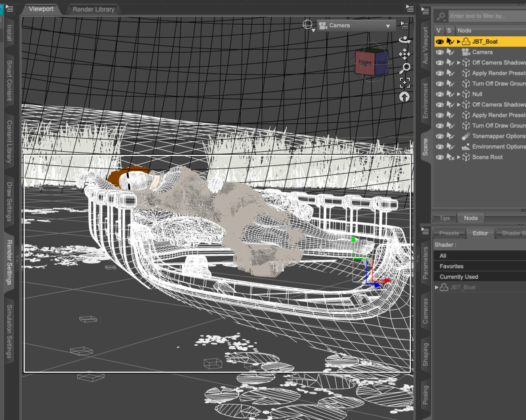Expand the Scene Root node
This screenshot has height=420, width=526.
tap(458, 157)
